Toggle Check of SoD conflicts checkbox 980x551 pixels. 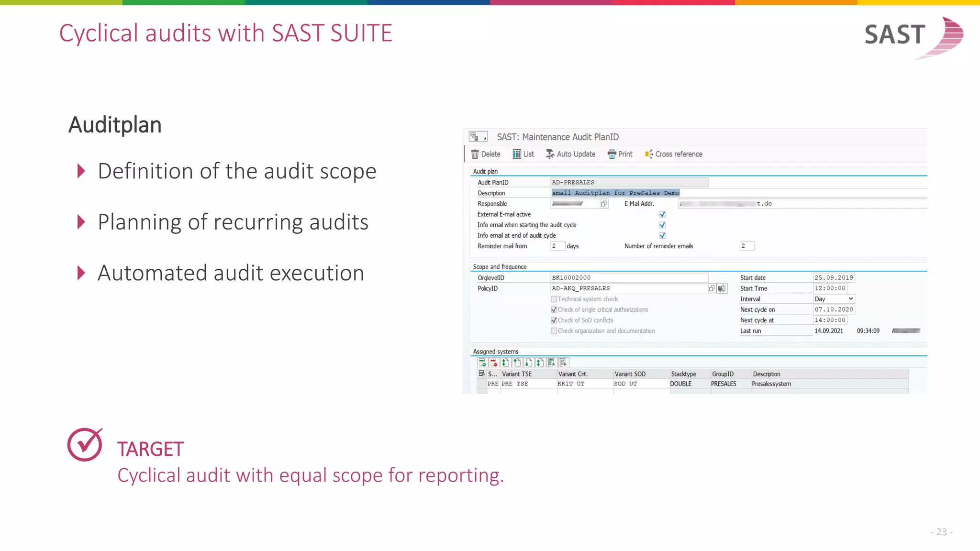554,320
